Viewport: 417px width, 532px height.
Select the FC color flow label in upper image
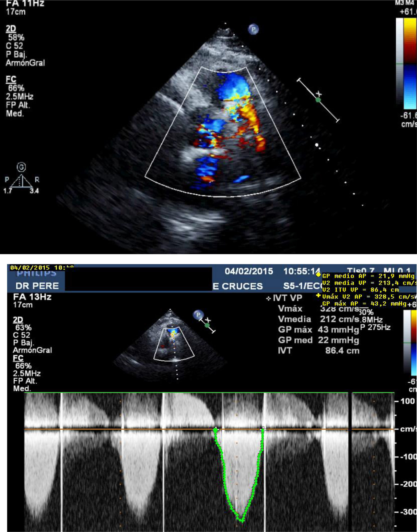(11, 79)
